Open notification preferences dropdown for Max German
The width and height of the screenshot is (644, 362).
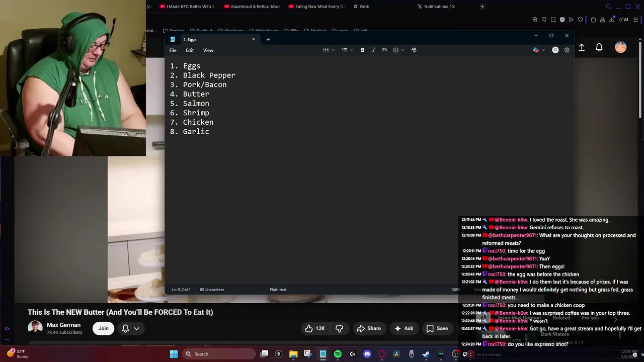pos(130,328)
